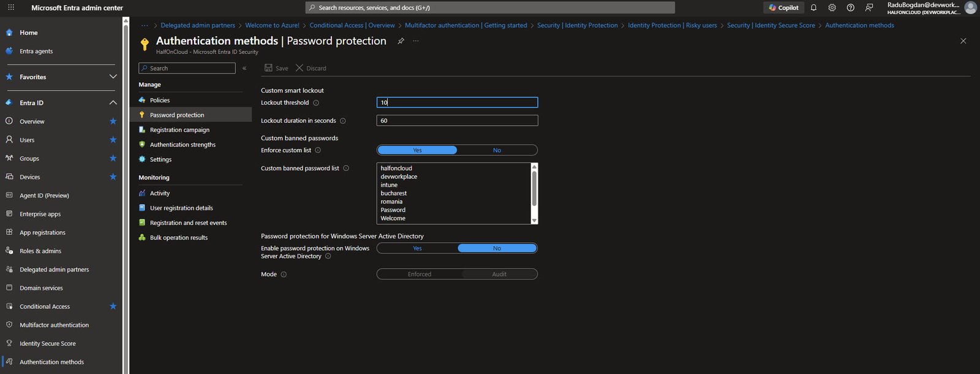Click the Discard icon in toolbar

point(300,68)
